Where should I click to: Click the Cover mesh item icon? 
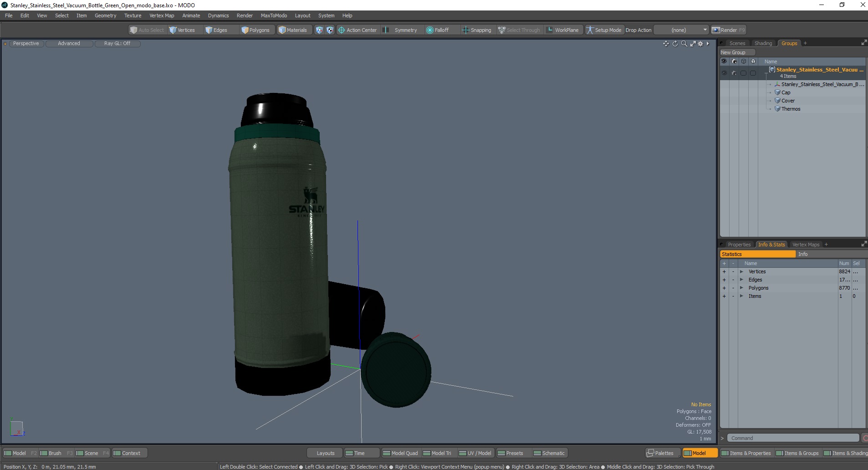tap(777, 101)
